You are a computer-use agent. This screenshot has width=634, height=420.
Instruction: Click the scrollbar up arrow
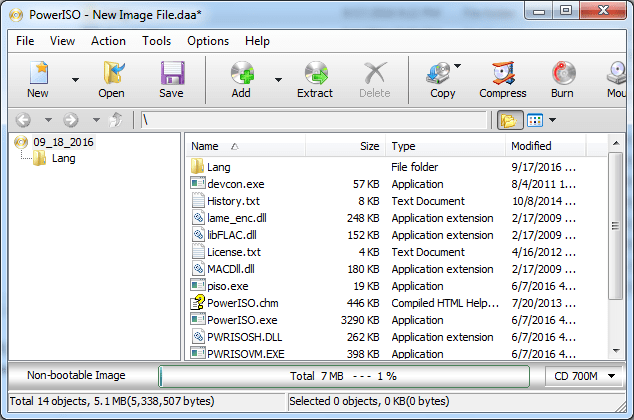click(x=616, y=143)
